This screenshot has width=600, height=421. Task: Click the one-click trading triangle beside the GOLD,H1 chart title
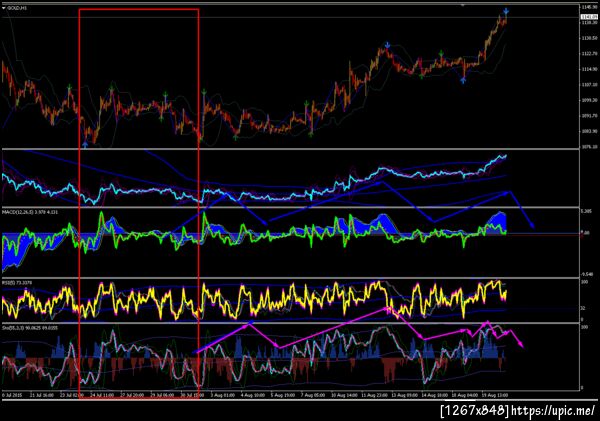4,8
